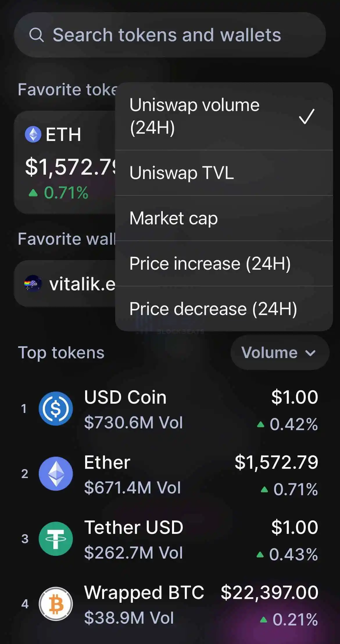The width and height of the screenshot is (340, 644).
Task: Open the favorite ETH token card
Action: (65, 163)
